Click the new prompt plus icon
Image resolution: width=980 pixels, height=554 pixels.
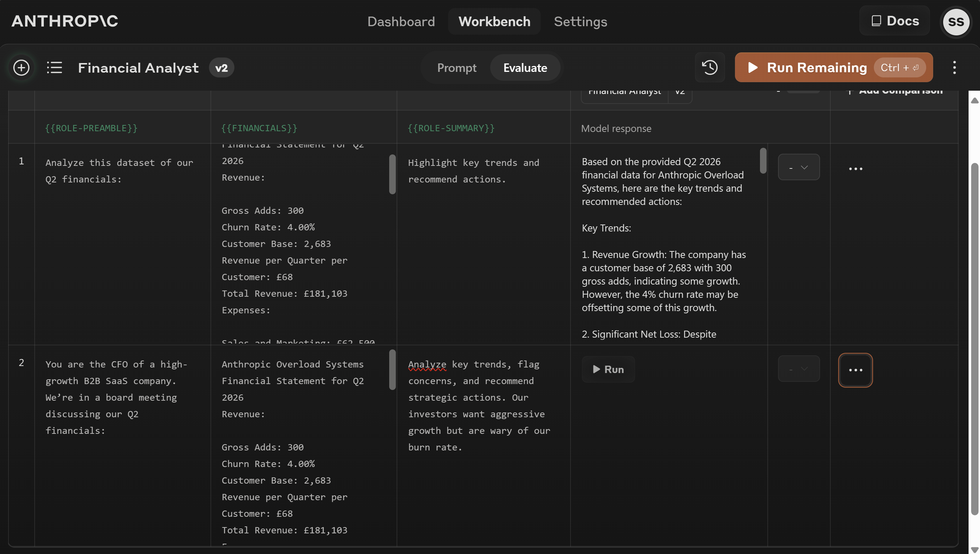coord(21,68)
